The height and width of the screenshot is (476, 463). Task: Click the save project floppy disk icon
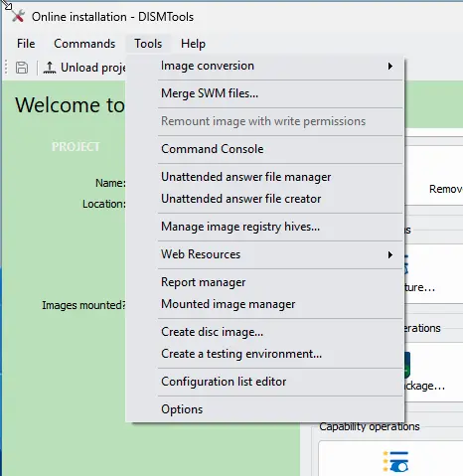[22, 68]
